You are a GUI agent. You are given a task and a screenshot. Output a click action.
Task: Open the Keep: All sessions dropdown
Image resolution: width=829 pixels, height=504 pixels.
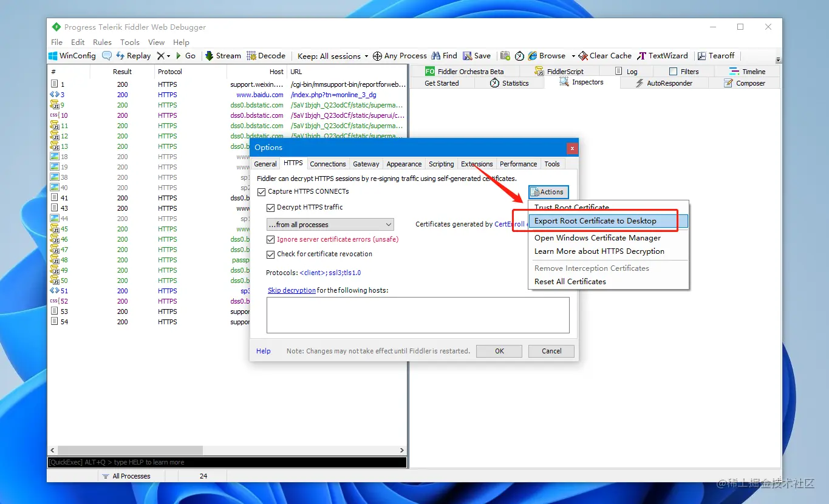[x=333, y=56]
